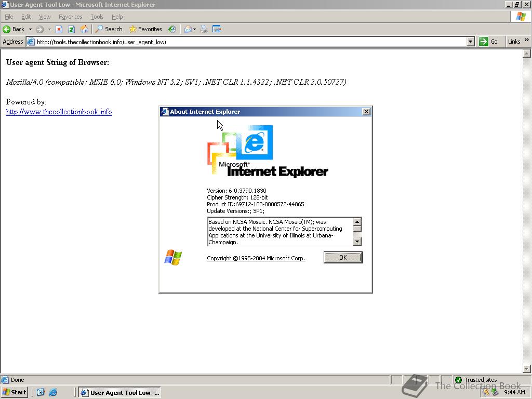
Task: Open the thecollectionbook.info hyperlink
Action: 59,112
